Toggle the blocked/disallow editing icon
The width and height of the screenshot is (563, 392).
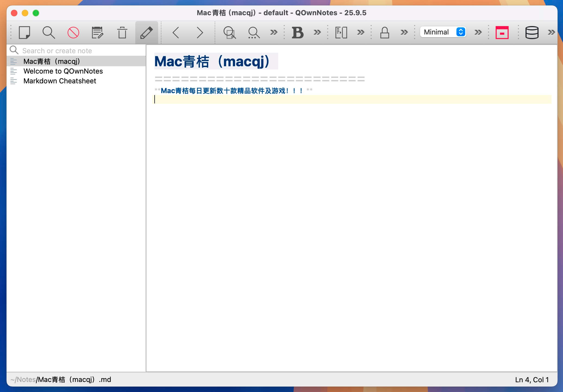(73, 32)
